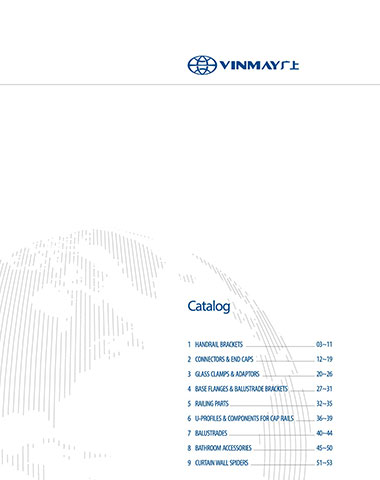Viewport: 380px width, 480px height.
Task: Open the Bathroom Accessories entry
Action: [x=223, y=448]
